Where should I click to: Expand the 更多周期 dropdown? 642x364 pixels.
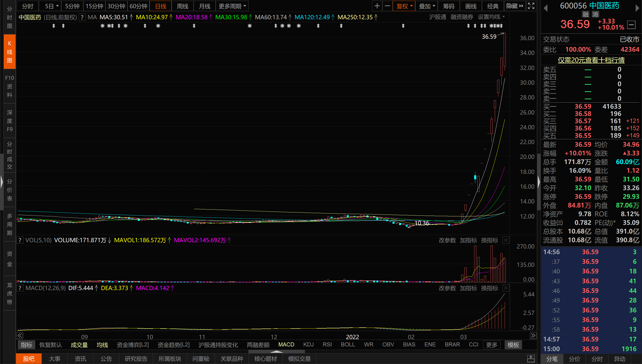[x=232, y=6]
